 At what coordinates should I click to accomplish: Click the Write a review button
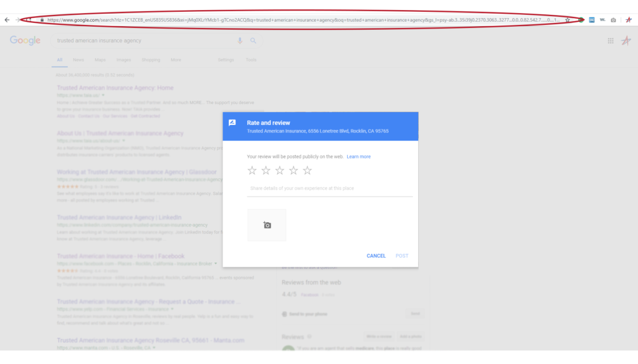pos(379,337)
